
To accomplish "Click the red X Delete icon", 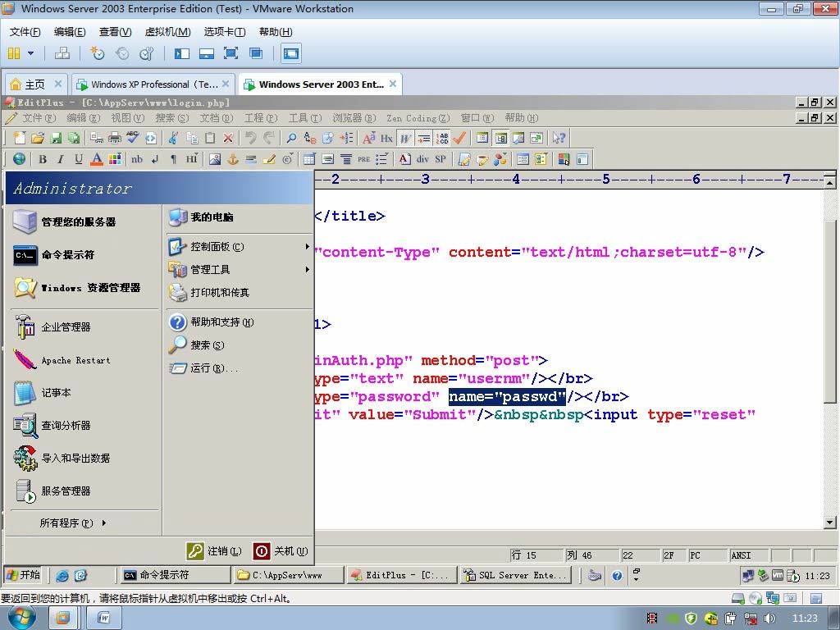I will coord(228,138).
